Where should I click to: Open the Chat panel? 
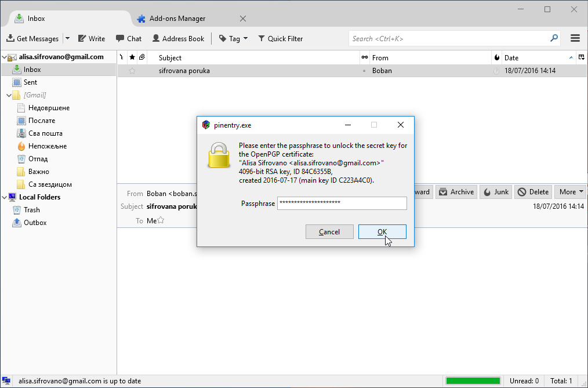[x=129, y=39]
